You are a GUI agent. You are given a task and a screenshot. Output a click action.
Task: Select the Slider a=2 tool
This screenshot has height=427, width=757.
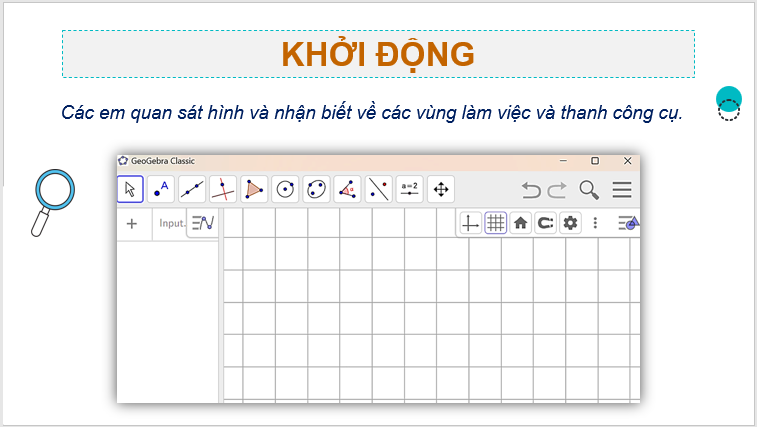click(x=409, y=189)
